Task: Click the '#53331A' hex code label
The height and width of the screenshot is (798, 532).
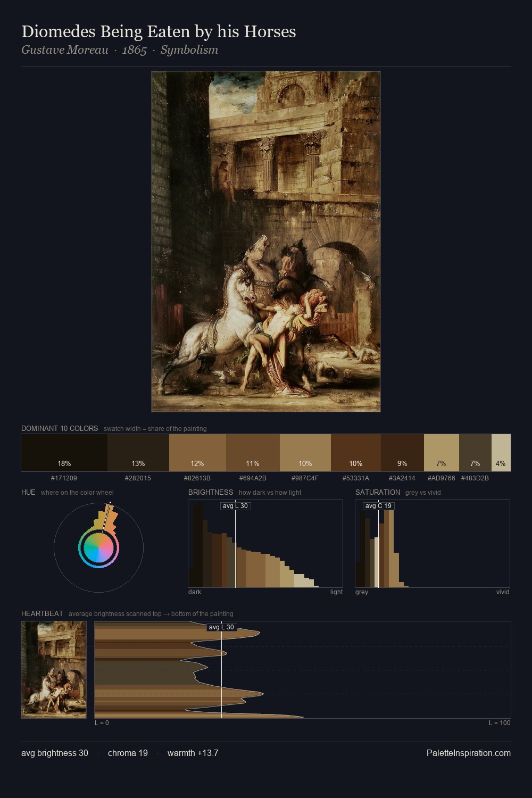Action: [356, 478]
